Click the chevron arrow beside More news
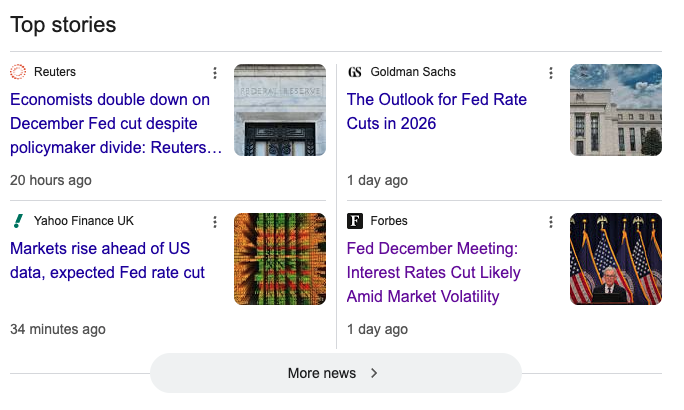684x410 pixels. pyautogui.click(x=374, y=373)
